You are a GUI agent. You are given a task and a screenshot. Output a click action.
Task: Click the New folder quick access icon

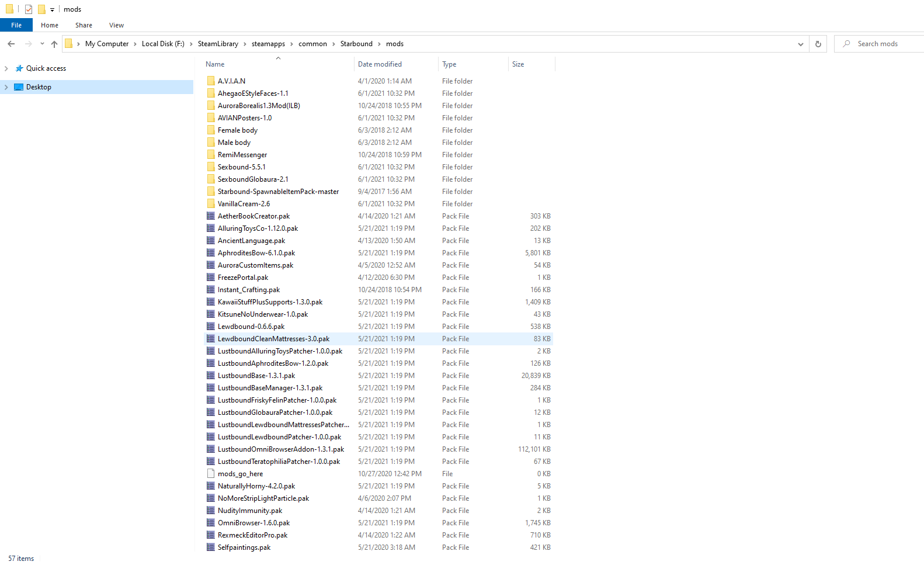(x=41, y=9)
